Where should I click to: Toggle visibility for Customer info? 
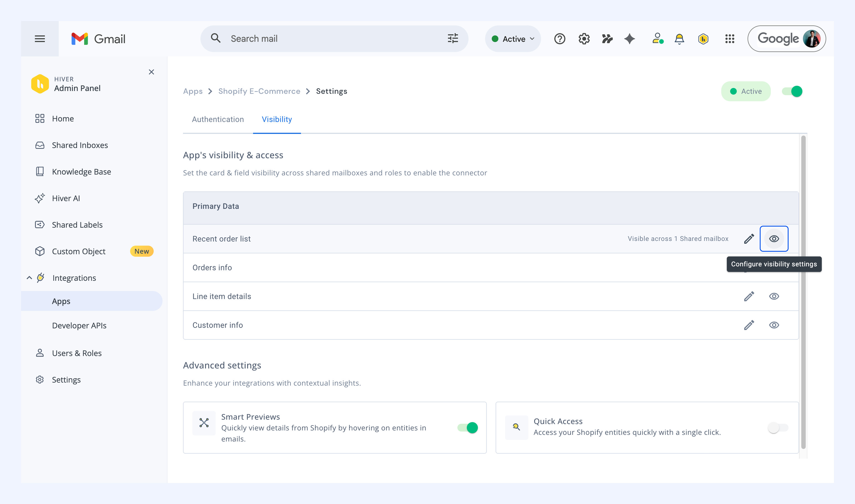tap(774, 325)
